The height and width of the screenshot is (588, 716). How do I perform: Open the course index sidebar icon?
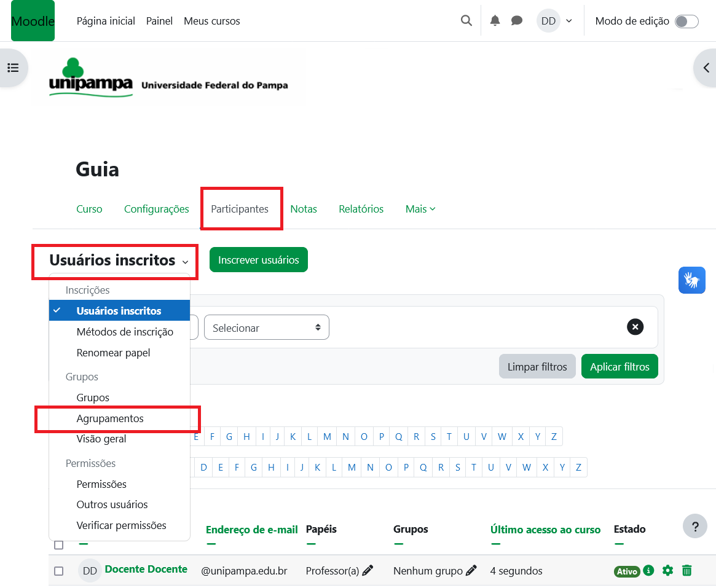pyautogui.click(x=13, y=68)
